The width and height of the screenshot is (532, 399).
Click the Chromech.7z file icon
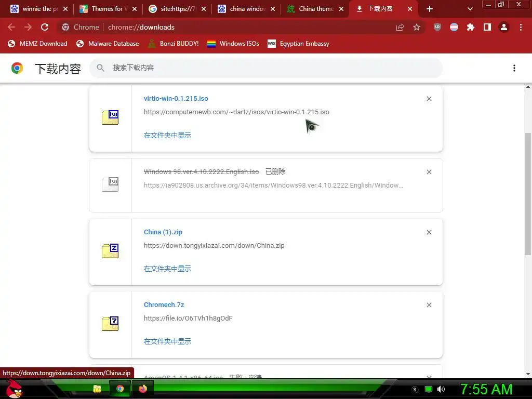coord(110,324)
